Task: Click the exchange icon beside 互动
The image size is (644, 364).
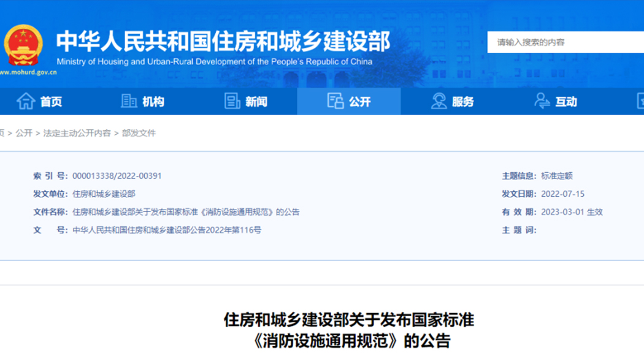Action: tap(542, 101)
